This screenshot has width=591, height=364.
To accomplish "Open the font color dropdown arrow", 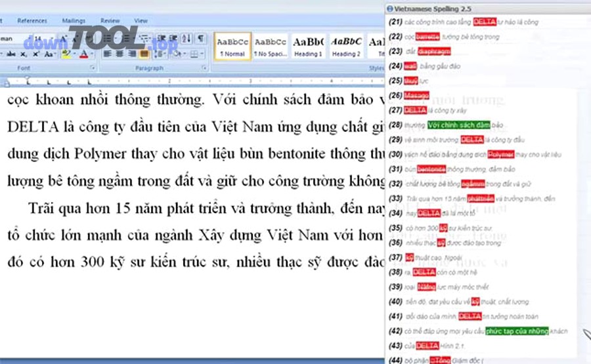I will [92, 54].
